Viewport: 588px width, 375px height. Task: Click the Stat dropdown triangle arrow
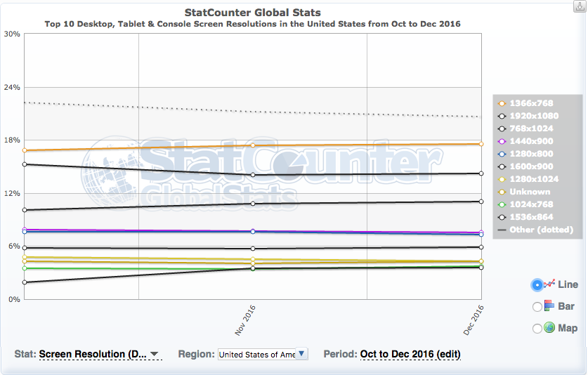pos(154,354)
